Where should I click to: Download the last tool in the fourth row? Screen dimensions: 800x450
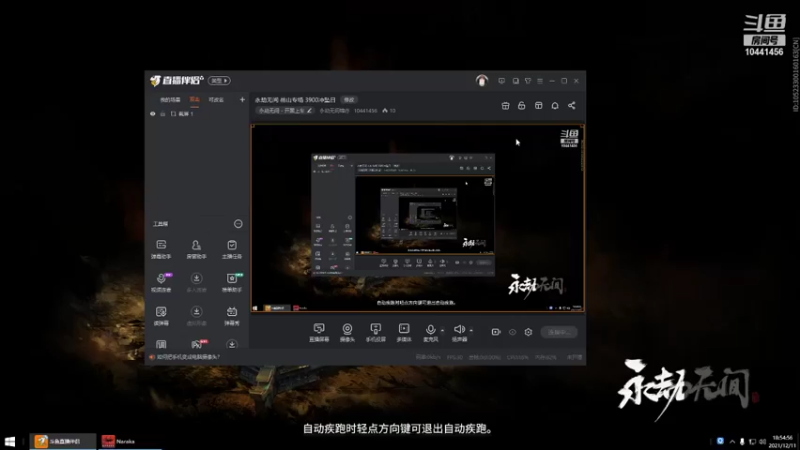pyautogui.click(x=232, y=344)
